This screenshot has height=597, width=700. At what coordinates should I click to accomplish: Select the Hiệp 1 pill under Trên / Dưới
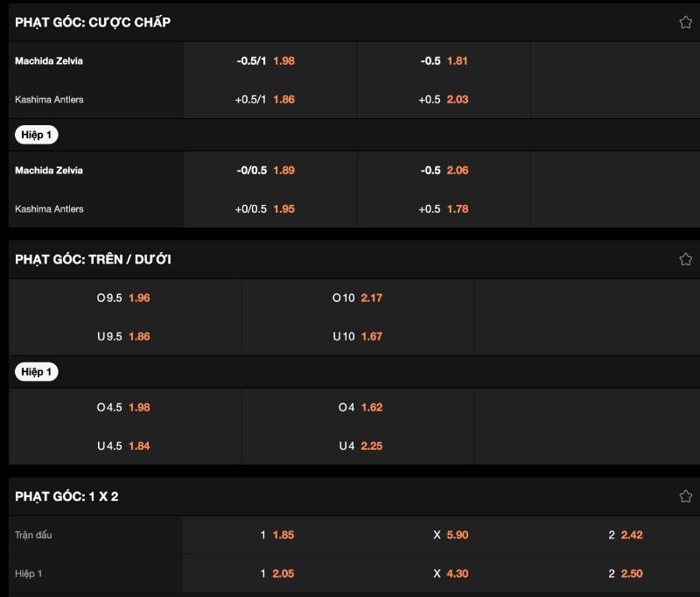[x=37, y=372]
